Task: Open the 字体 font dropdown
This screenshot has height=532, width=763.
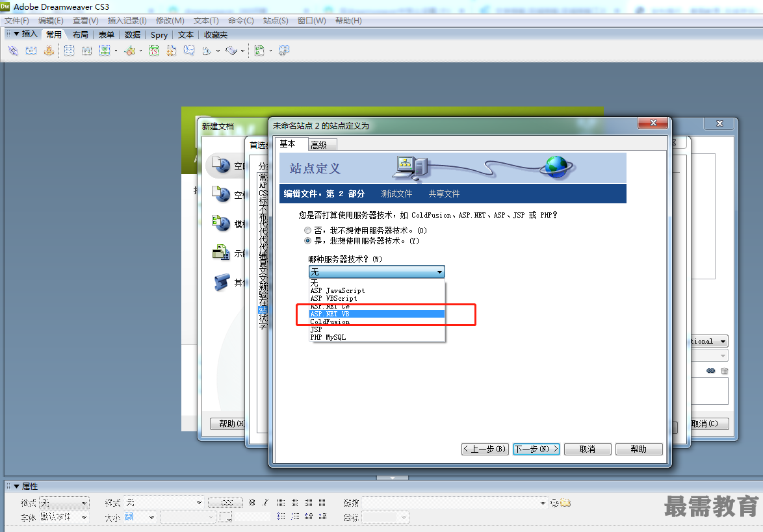Action: [64, 517]
